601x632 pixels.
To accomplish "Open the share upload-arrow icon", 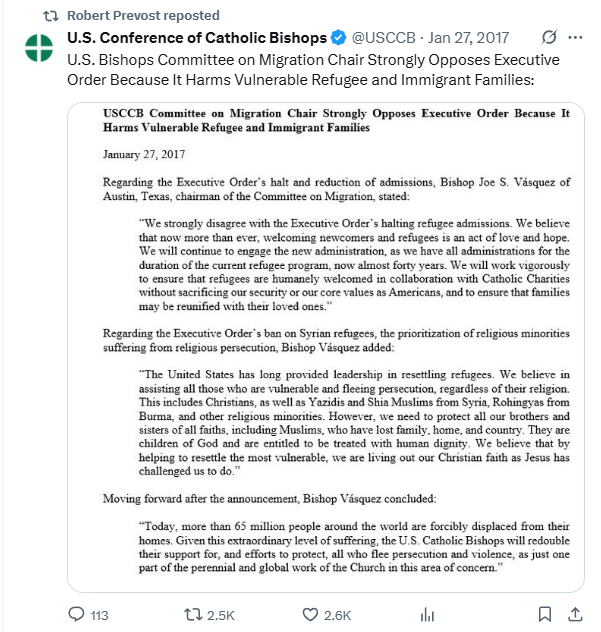I will tap(575, 614).
